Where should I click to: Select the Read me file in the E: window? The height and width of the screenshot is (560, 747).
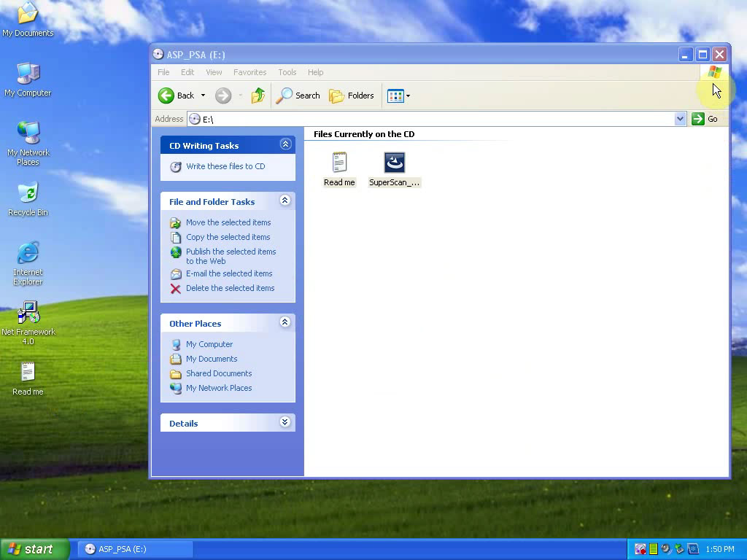pos(339,169)
